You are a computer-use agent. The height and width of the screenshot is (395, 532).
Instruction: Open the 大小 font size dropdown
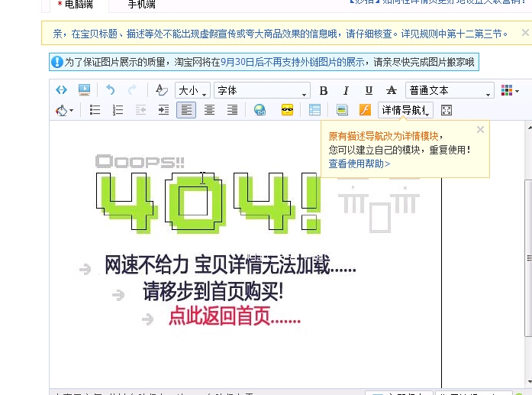(192, 90)
